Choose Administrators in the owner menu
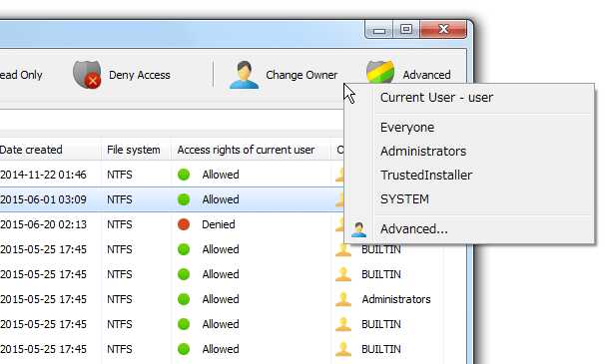The width and height of the screenshot is (605, 364). (x=423, y=152)
